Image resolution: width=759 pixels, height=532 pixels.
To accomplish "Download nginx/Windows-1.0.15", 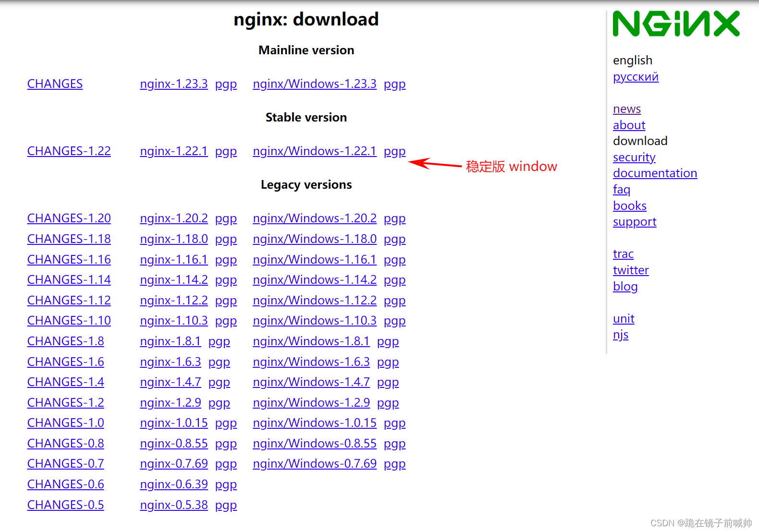I will tap(315, 423).
